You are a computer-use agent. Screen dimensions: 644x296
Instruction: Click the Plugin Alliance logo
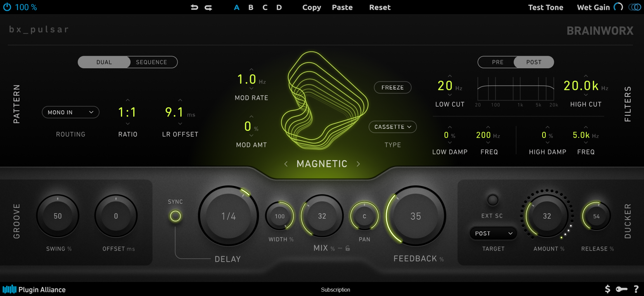(34, 289)
